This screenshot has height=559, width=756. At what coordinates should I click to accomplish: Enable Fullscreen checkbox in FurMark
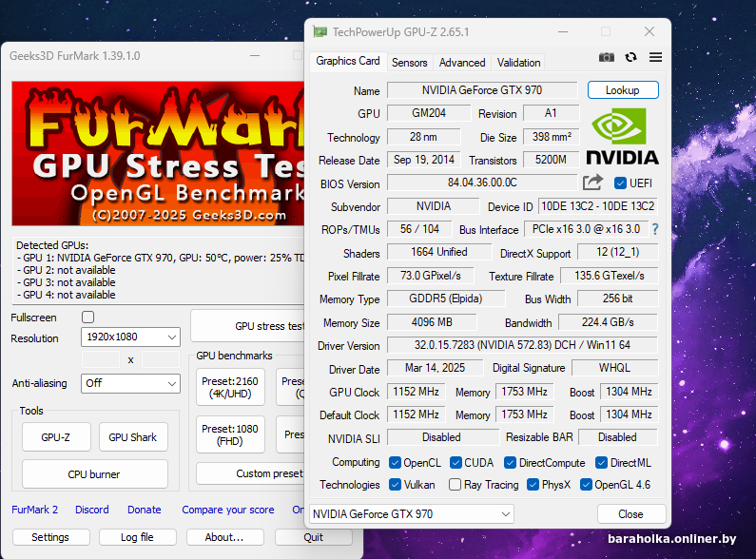click(x=87, y=318)
